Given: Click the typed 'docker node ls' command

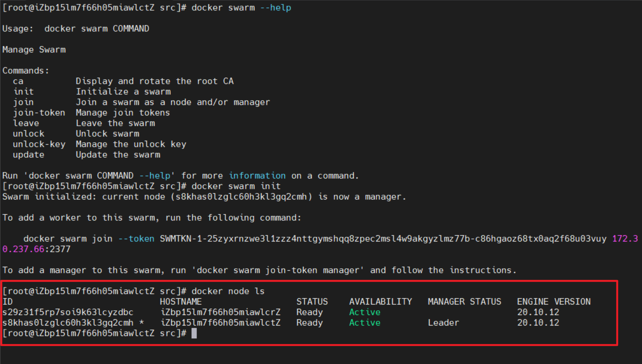Looking at the screenshot, I should (x=228, y=291).
